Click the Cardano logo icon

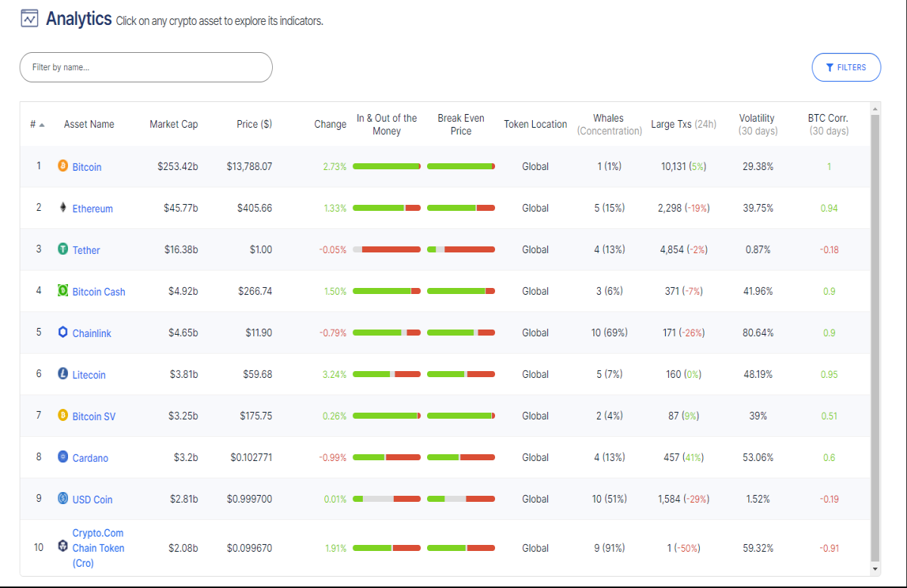point(63,457)
